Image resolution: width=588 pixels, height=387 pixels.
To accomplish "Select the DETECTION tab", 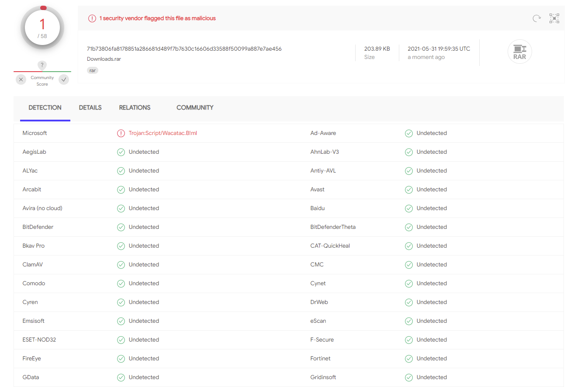I will point(45,107).
